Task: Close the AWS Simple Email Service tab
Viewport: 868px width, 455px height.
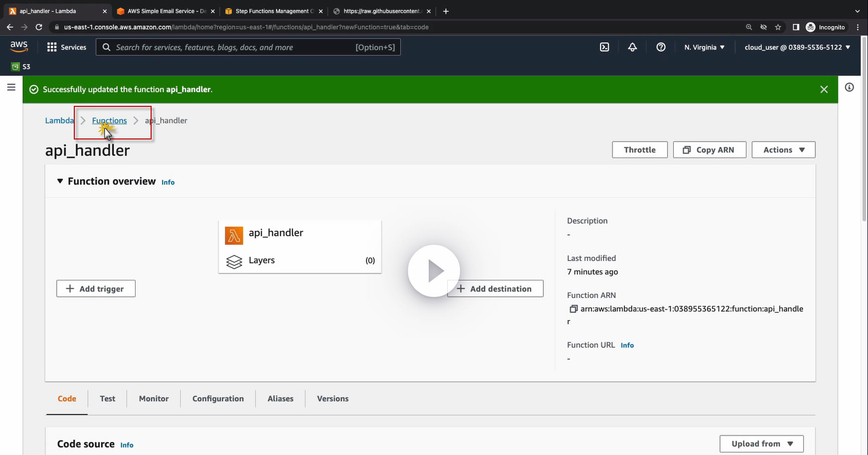Action: point(213,11)
